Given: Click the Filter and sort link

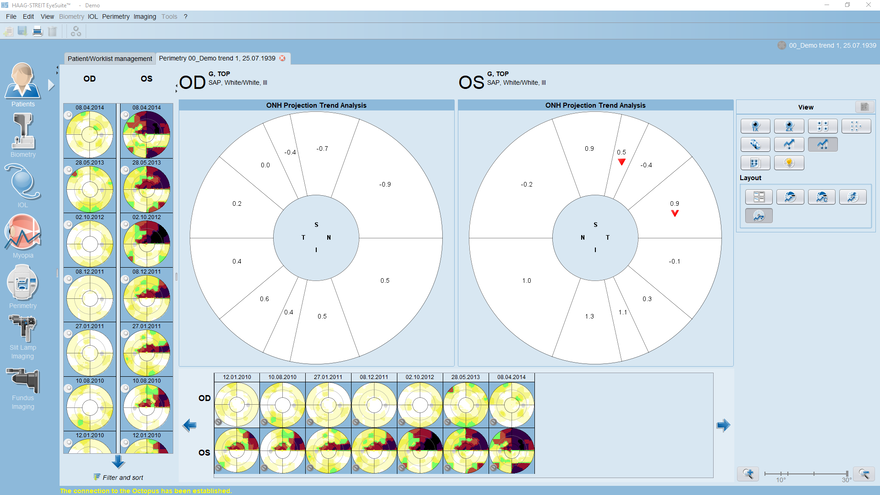Looking at the screenshot, I should (x=122, y=478).
